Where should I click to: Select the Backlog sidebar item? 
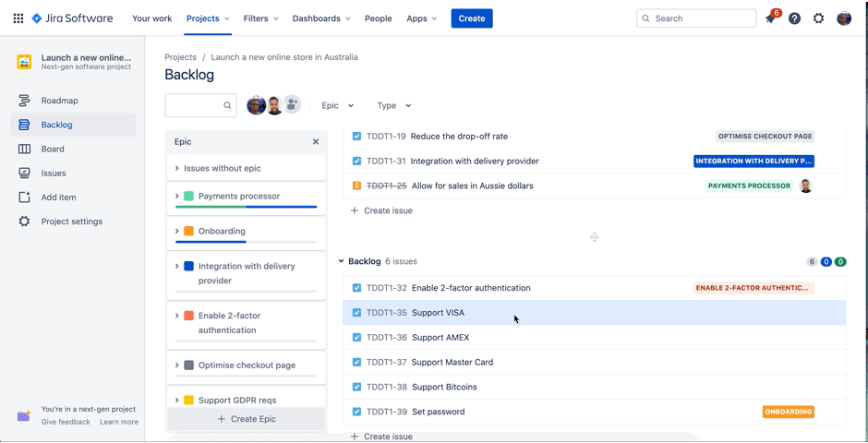point(73,125)
